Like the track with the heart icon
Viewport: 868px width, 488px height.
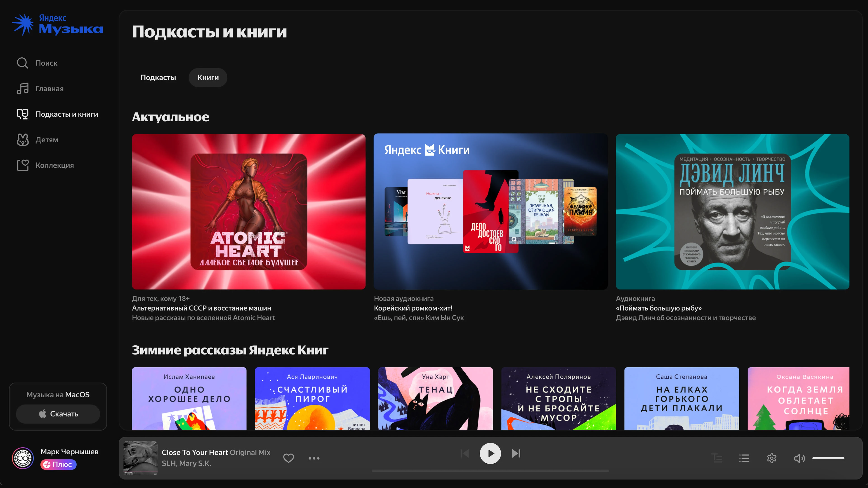click(288, 458)
